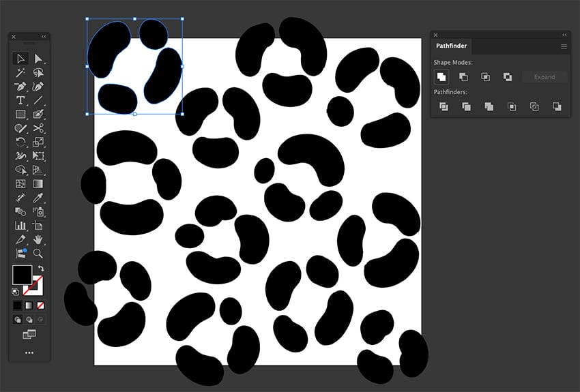Apply the Outline pathfinder
Viewport: 580px width, 392px height.
click(534, 107)
